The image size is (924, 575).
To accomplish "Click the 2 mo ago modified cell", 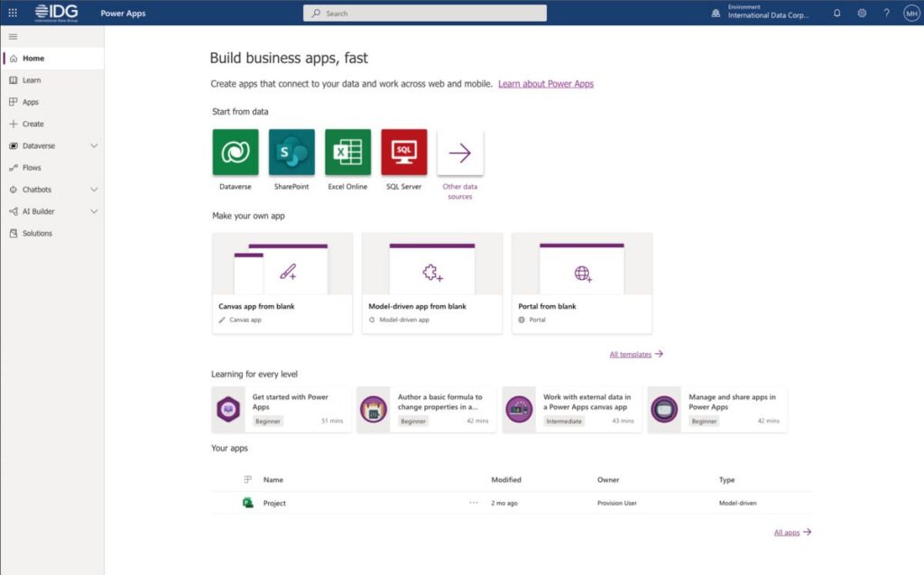I will [504, 503].
